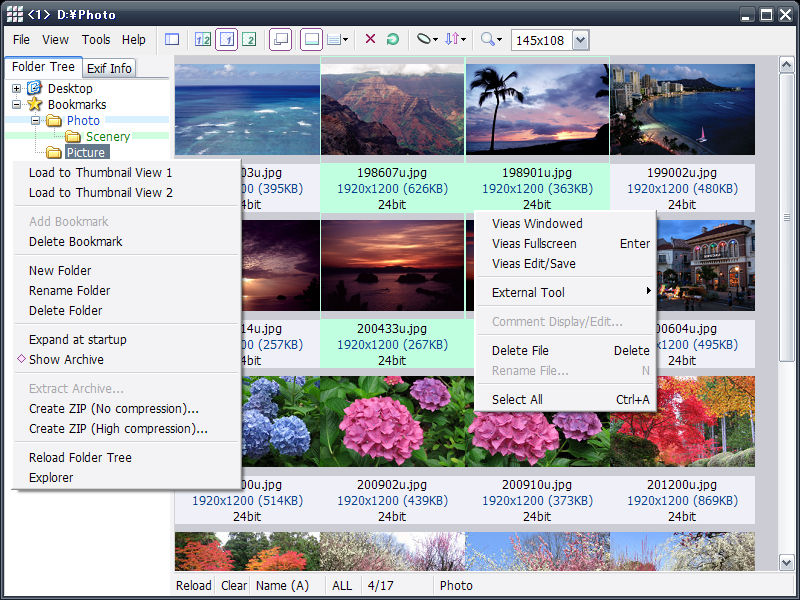Click the Photo folder icon

[54, 121]
